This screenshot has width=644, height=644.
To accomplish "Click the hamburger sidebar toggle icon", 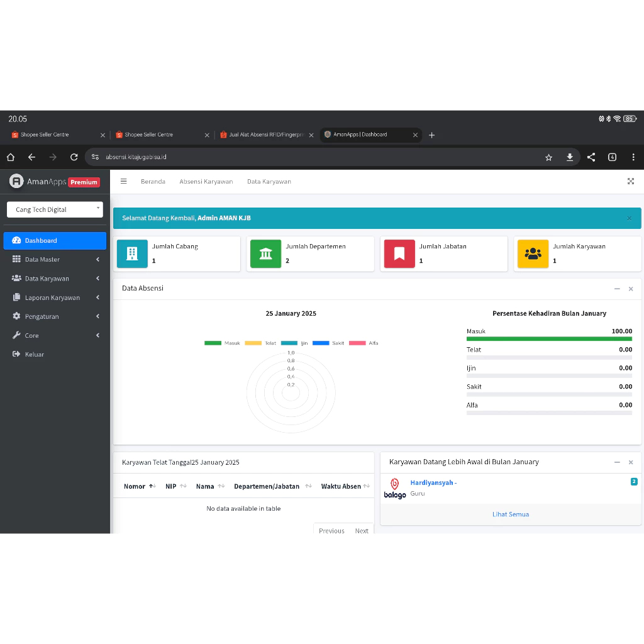I will coord(124,181).
